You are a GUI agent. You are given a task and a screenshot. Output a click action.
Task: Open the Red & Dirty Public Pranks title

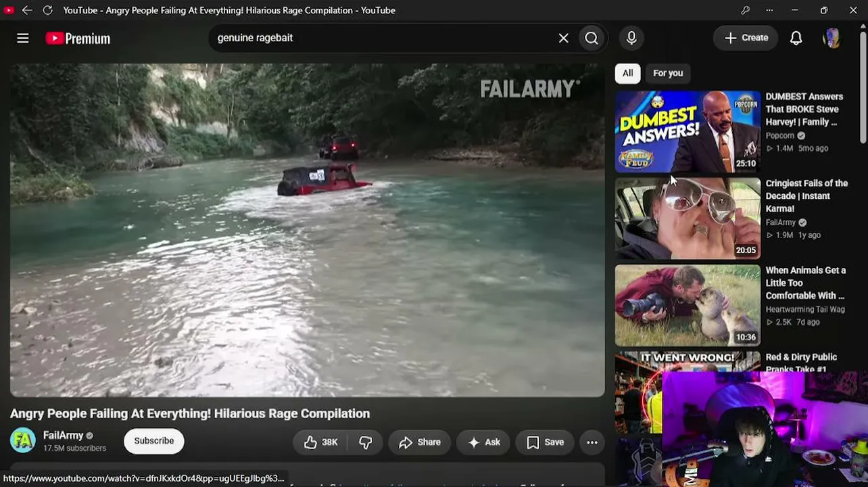[x=802, y=363]
